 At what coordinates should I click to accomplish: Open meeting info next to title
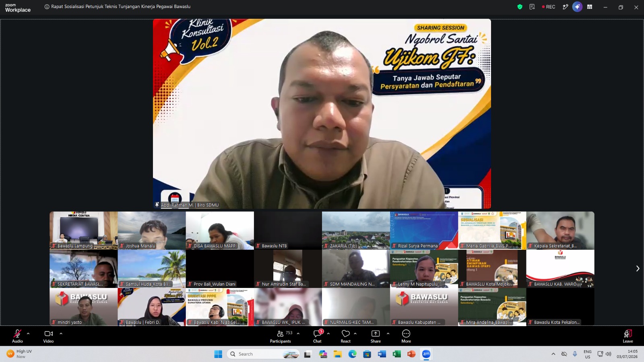pos(47,7)
